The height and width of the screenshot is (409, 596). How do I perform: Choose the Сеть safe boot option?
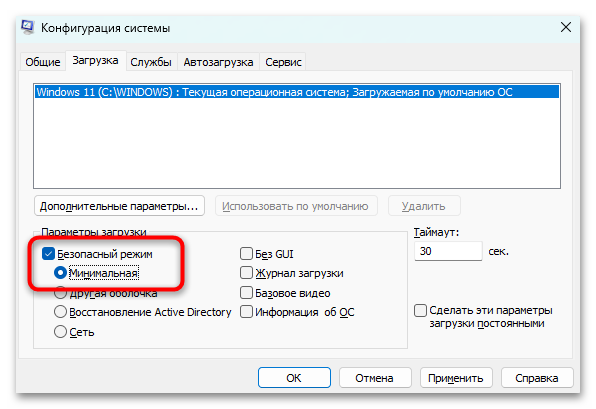pos(60,332)
